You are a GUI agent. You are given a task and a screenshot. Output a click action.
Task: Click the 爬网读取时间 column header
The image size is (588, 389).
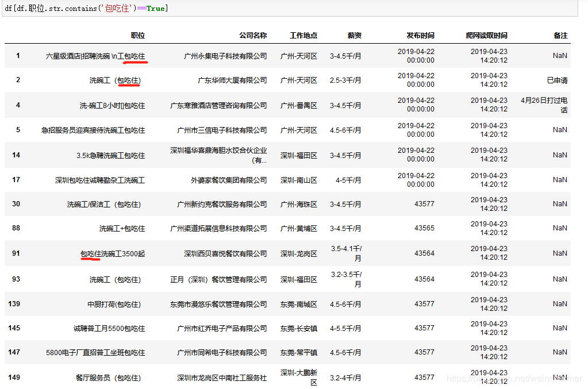click(x=486, y=36)
